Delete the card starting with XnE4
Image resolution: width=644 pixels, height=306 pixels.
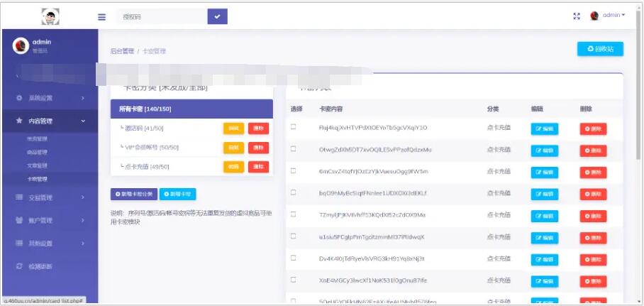tap(593, 281)
